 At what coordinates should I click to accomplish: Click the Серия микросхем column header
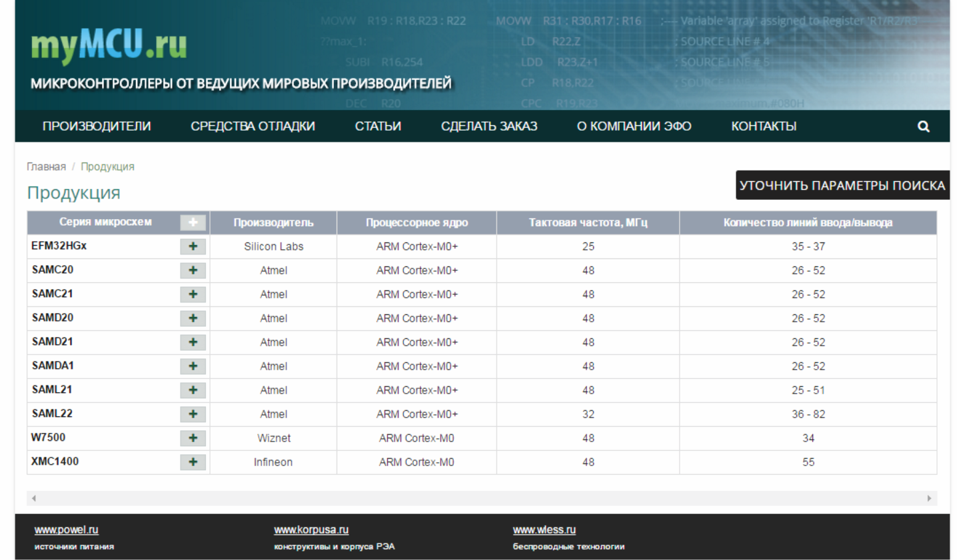coord(105,222)
